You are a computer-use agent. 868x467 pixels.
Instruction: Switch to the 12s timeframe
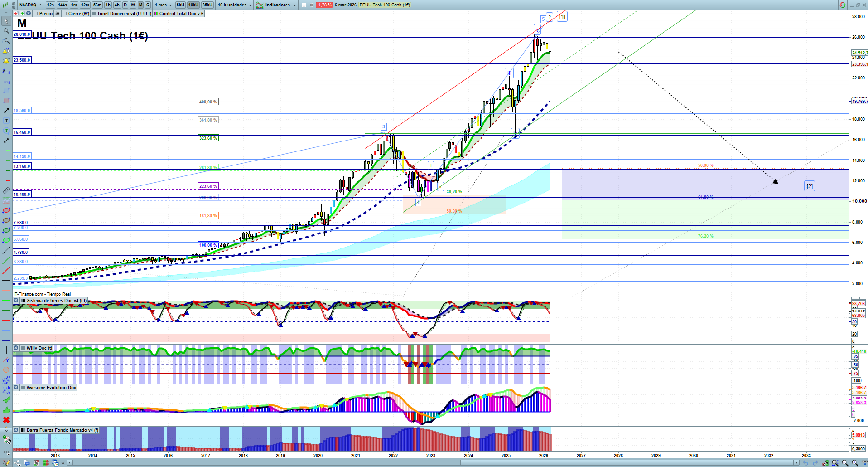coord(50,5)
